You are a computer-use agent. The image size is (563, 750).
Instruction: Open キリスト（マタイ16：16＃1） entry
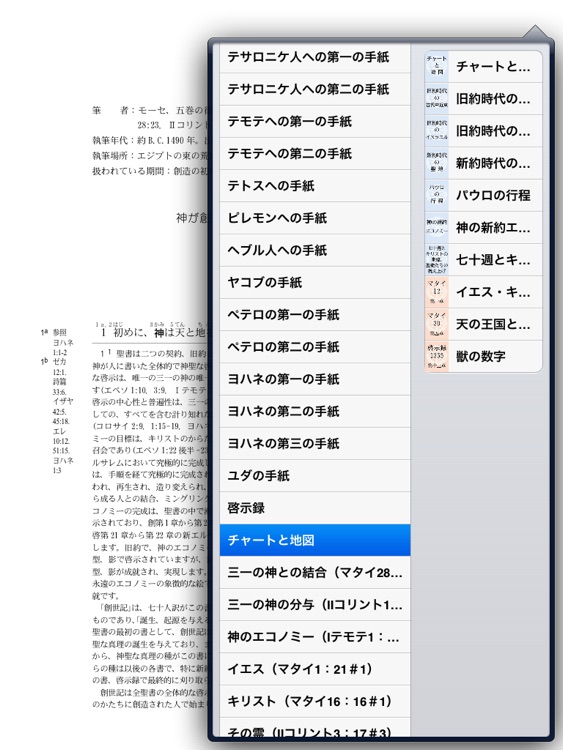tap(315, 701)
